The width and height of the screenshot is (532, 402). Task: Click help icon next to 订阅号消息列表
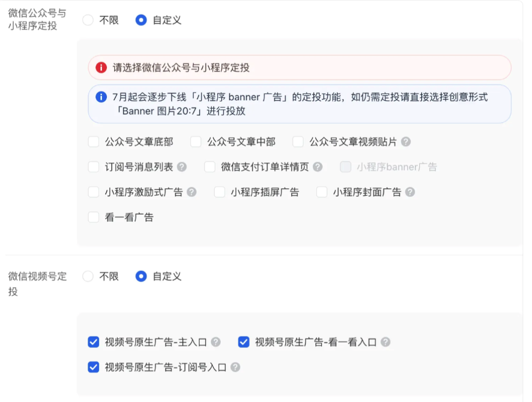point(182,167)
